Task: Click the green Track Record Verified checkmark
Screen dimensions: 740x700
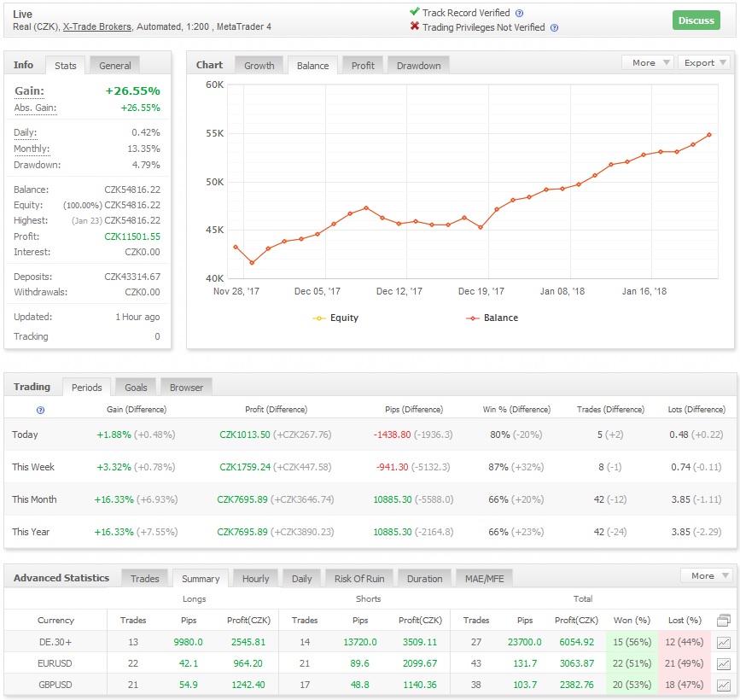Action: click(x=414, y=13)
